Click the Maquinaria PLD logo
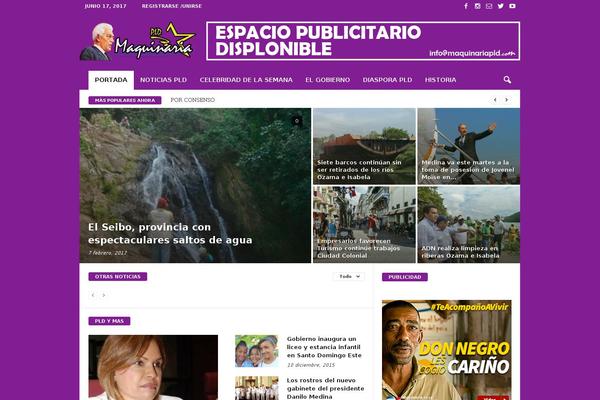600x400 pixels. coord(138,42)
